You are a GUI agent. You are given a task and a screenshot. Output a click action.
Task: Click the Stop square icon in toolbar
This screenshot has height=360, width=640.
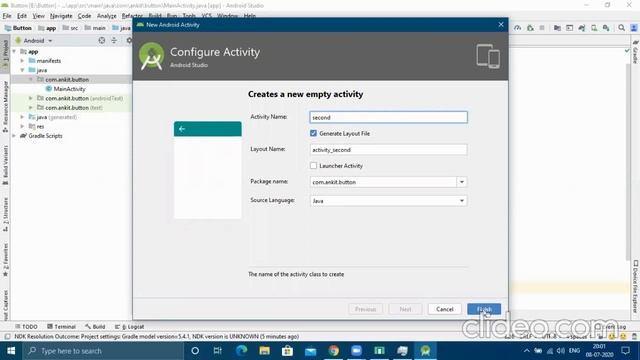[542, 28]
